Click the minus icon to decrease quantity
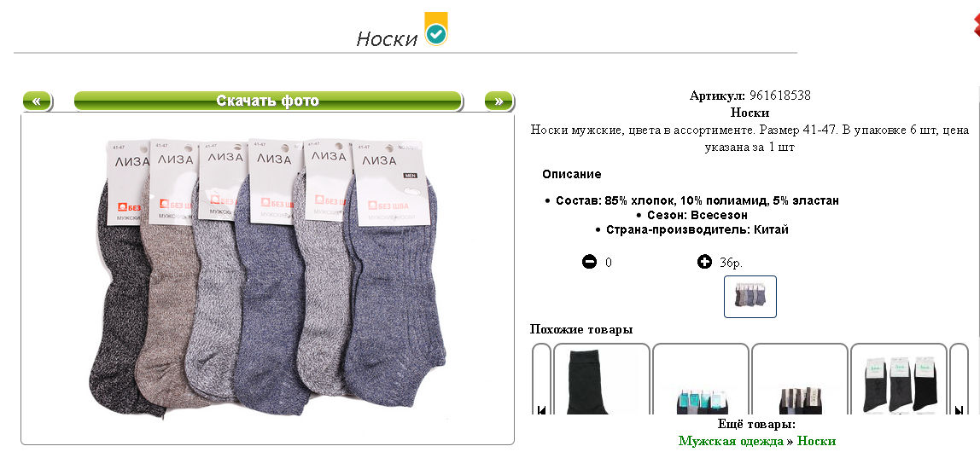 point(589,262)
